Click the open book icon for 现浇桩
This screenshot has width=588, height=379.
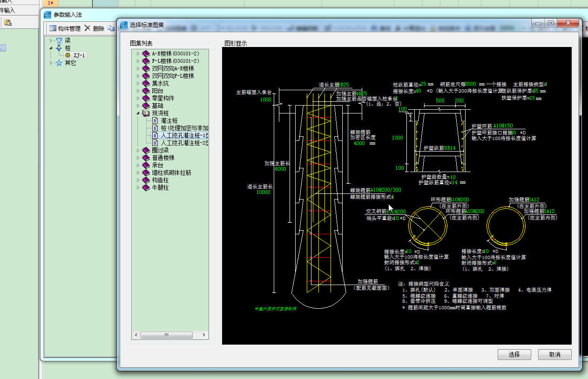(146, 113)
